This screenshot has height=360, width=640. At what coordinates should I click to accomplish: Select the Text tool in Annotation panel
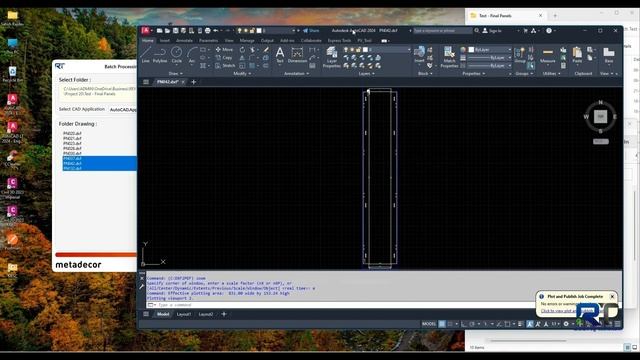click(280, 55)
